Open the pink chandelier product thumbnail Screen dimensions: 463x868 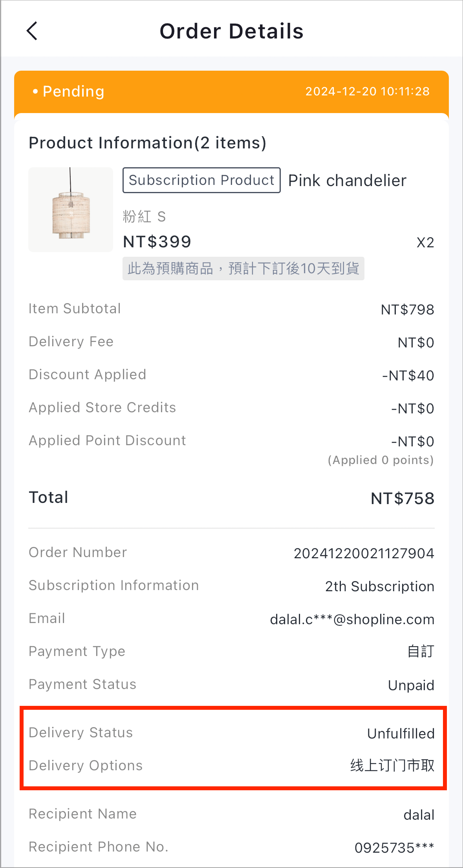click(x=71, y=210)
